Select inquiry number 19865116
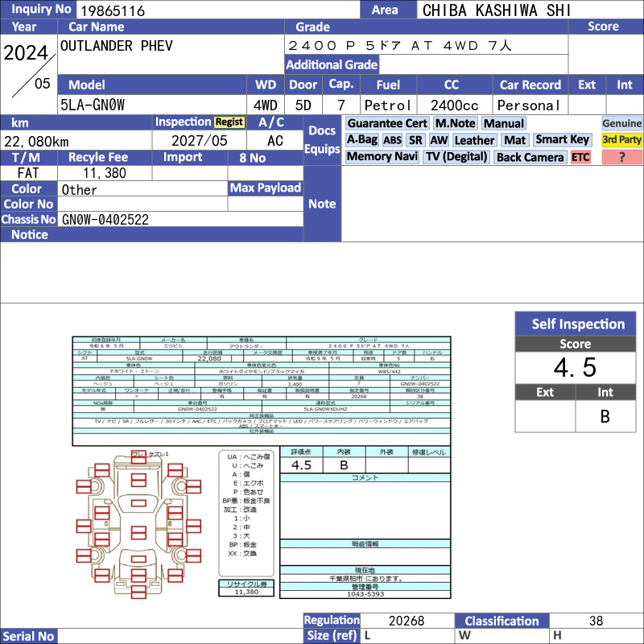 (113, 10)
